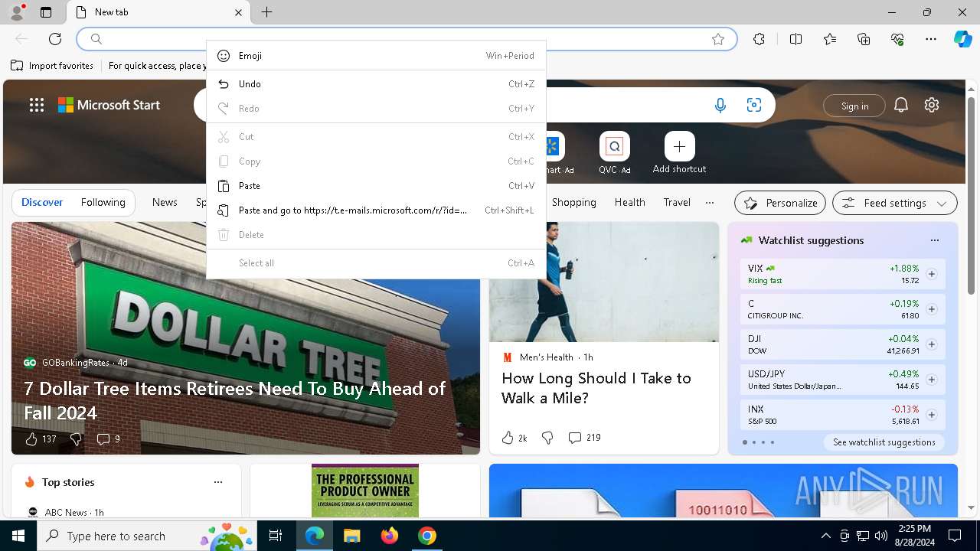This screenshot has height=551, width=980.
Task: Add this page to favorites star icon
Action: 718,39
